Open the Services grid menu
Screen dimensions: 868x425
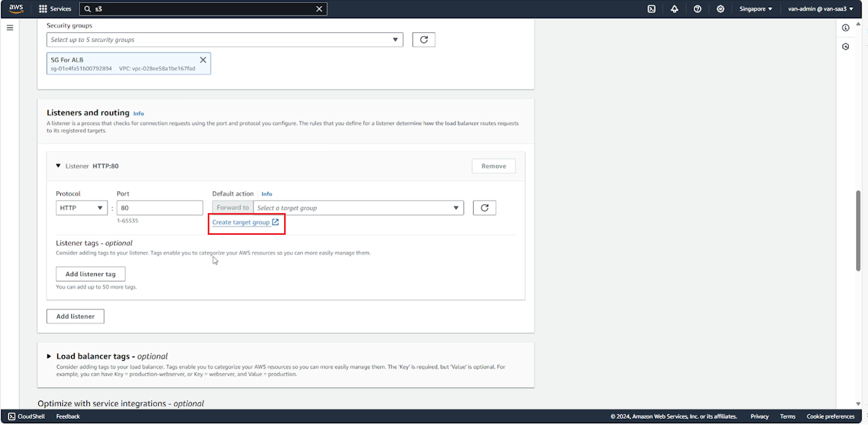(55, 9)
